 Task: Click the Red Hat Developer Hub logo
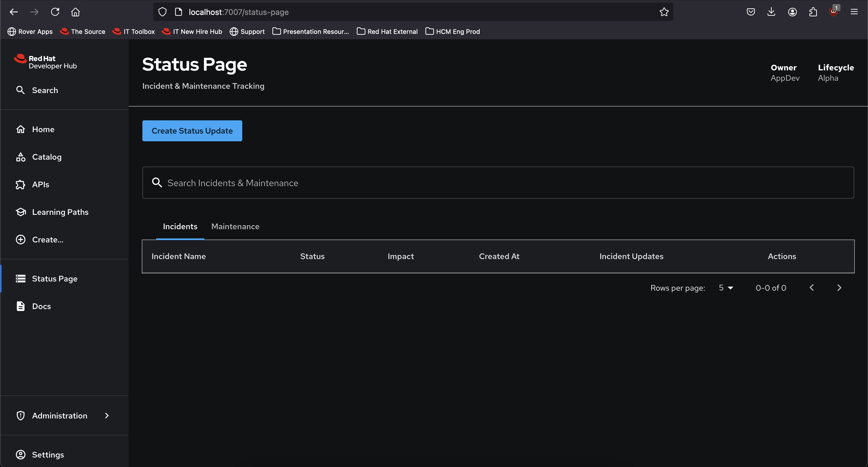pyautogui.click(x=45, y=62)
